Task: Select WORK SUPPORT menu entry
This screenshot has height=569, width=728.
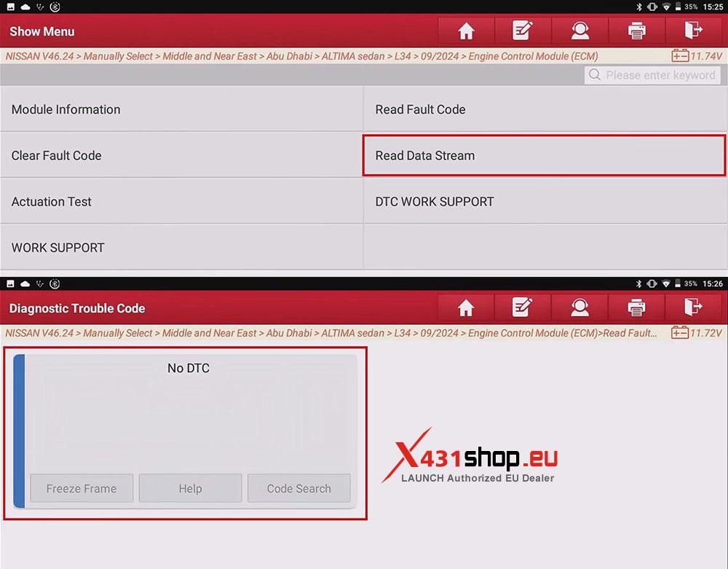Action: pos(181,247)
